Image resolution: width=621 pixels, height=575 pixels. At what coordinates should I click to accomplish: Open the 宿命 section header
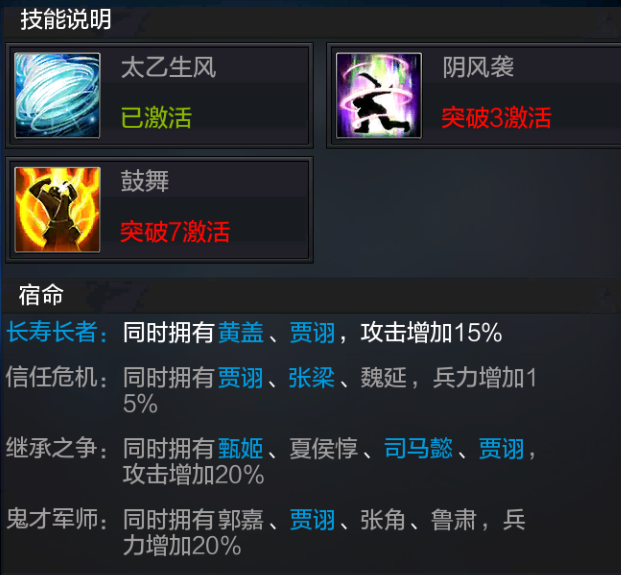tap(41, 295)
